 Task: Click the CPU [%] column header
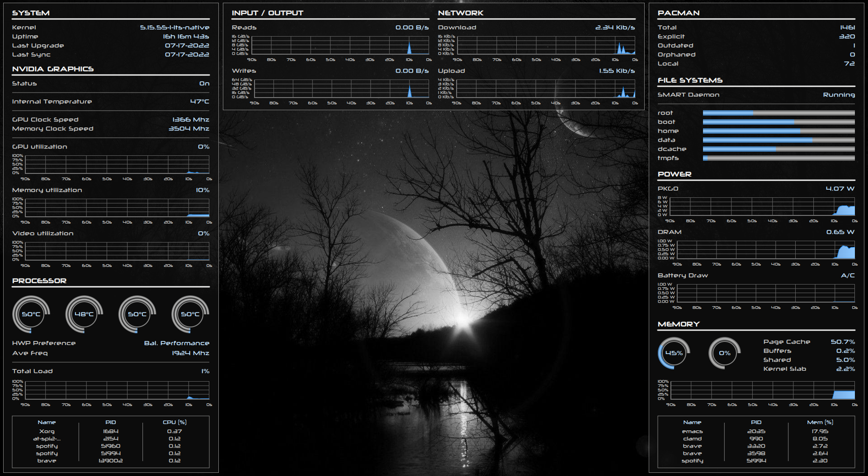[175, 422]
